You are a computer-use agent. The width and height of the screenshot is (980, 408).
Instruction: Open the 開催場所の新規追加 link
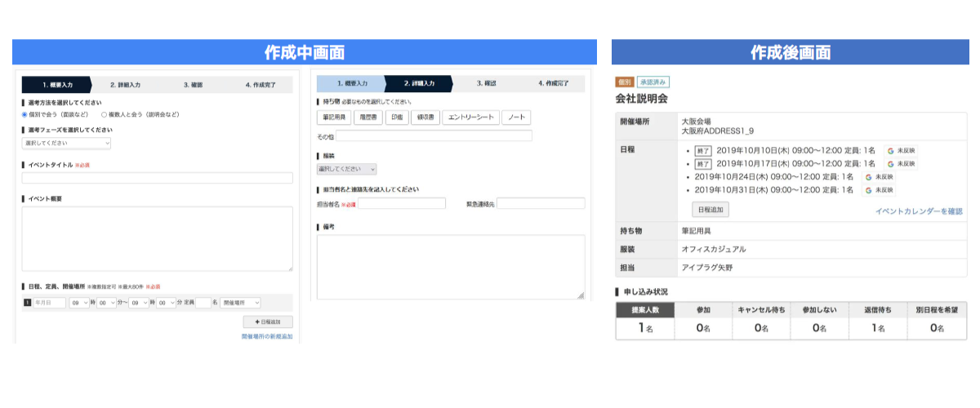[266, 336]
